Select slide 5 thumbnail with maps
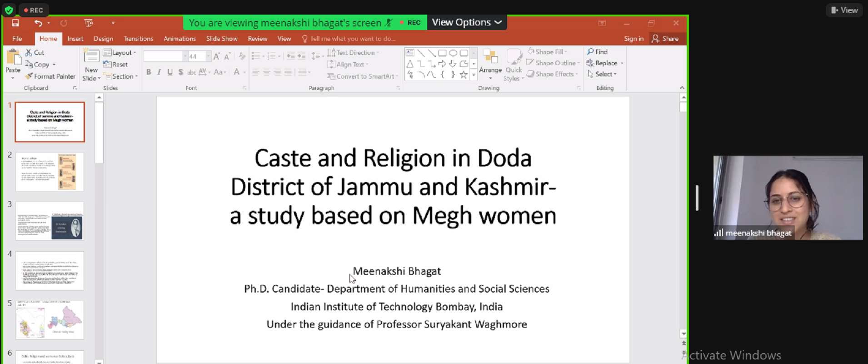The width and height of the screenshot is (868, 364). [x=50, y=319]
